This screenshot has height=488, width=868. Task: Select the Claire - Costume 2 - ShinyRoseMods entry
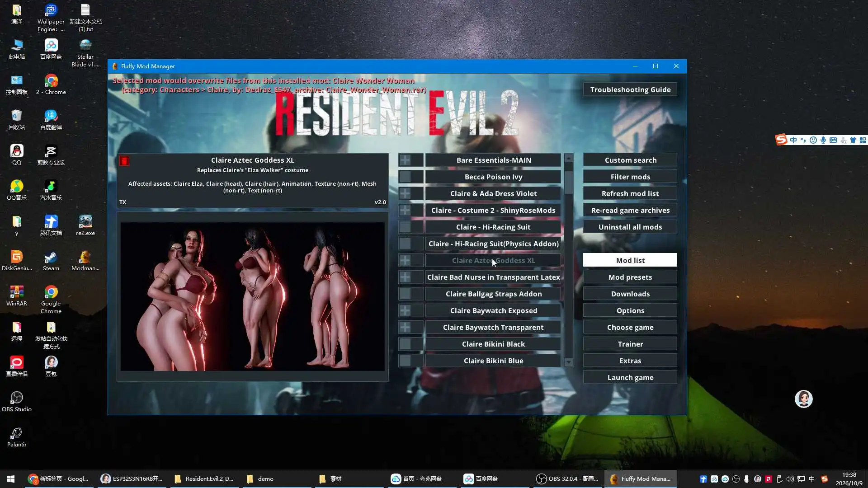(493, 210)
